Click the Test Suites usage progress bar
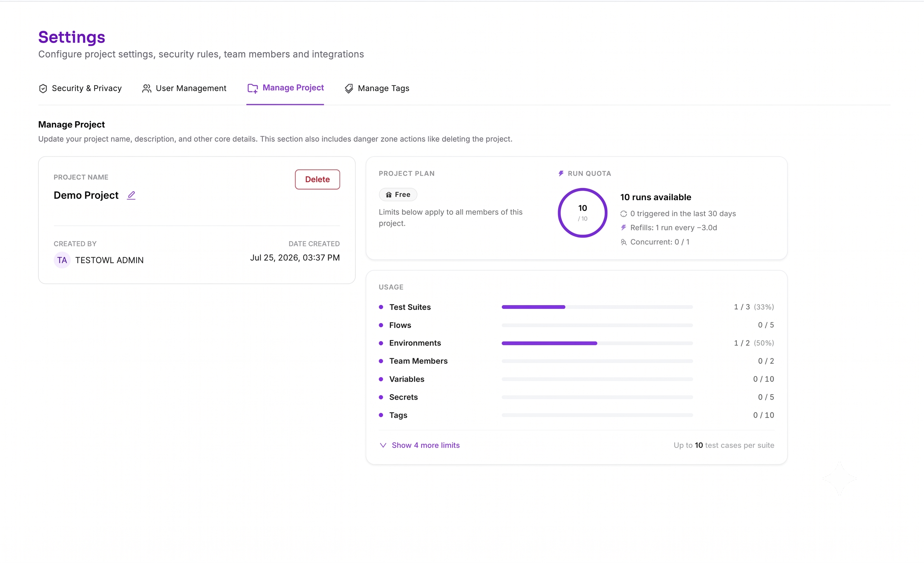This screenshot has width=924, height=563. [597, 307]
